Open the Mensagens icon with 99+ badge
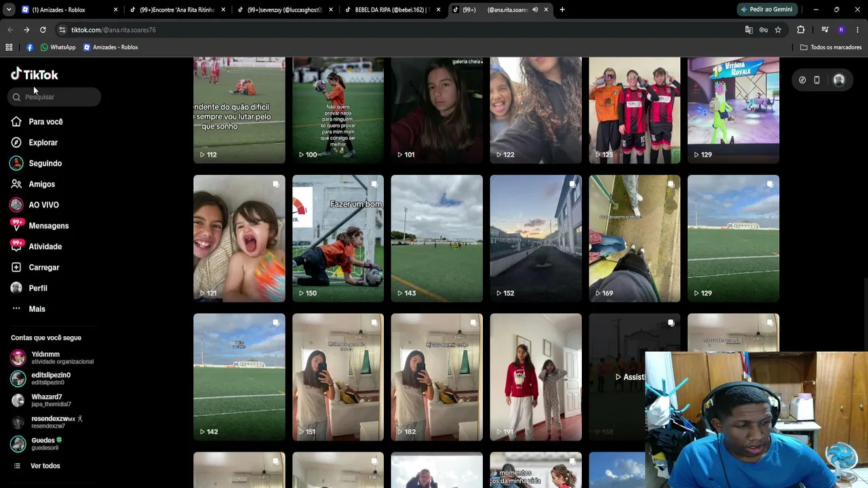The height and width of the screenshot is (488, 868). 16,225
